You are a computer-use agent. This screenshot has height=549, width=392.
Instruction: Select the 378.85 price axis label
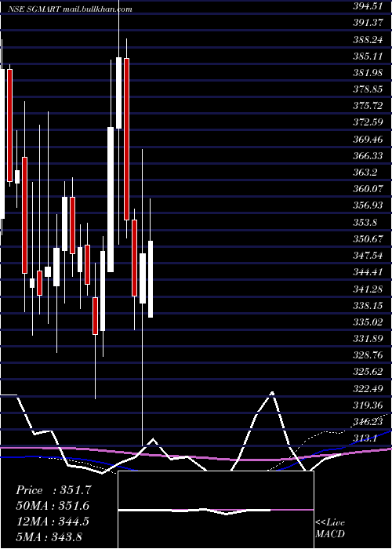(368, 89)
